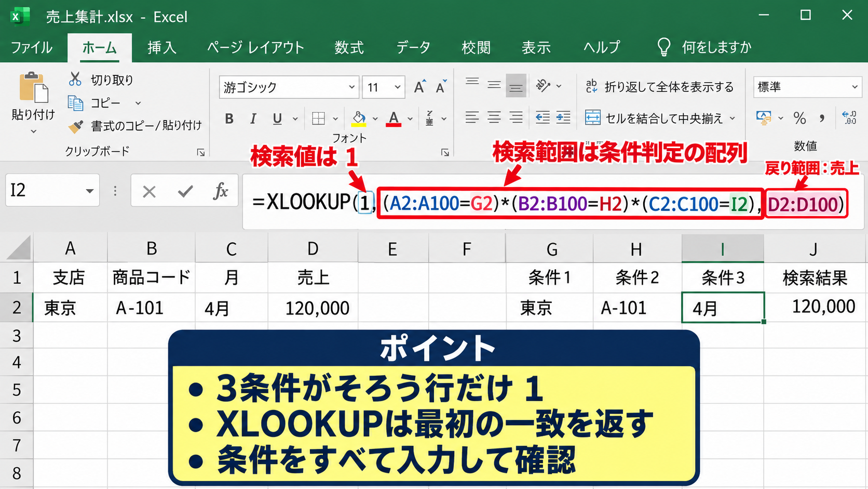Apply comma style number format
This screenshot has height=489, width=868.
822,118
